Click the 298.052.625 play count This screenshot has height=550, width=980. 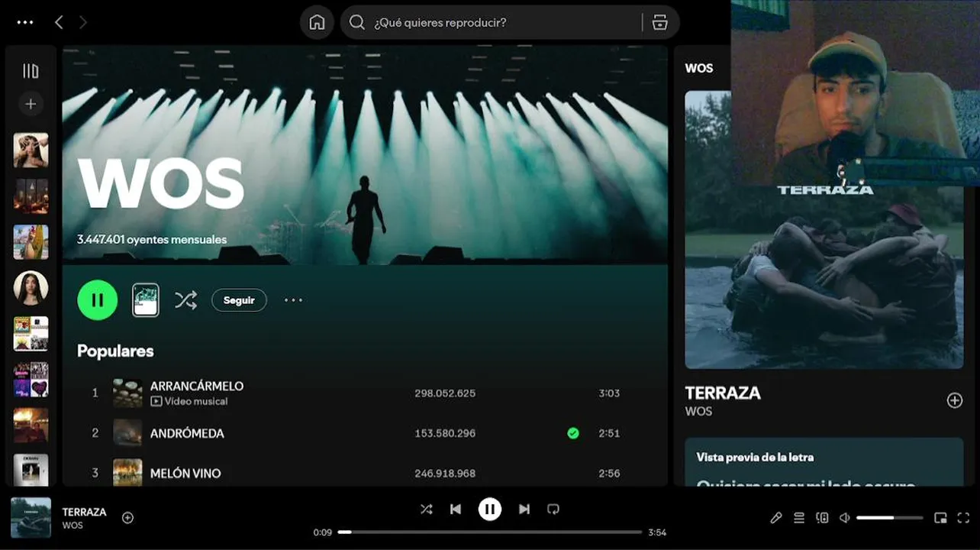pos(445,393)
